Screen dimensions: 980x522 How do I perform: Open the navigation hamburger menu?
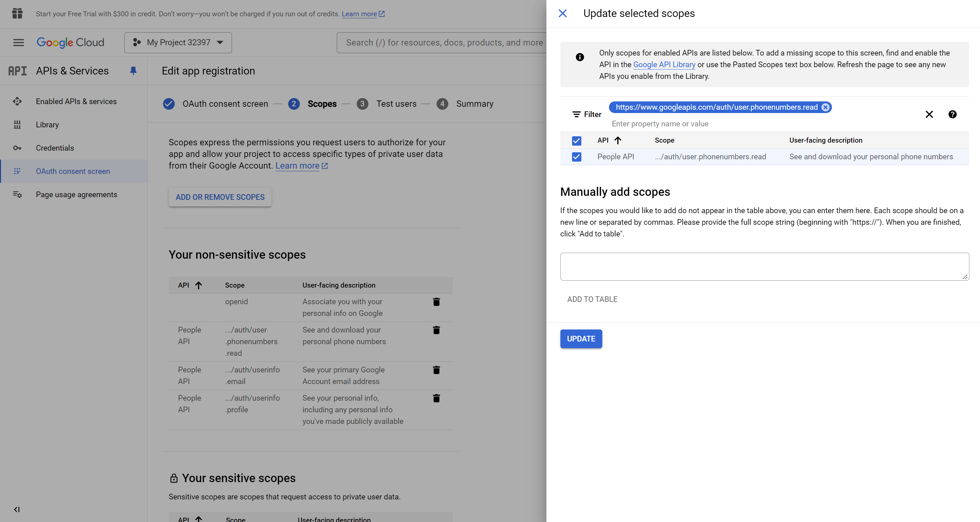pyautogui.click(x=18, y=43)
